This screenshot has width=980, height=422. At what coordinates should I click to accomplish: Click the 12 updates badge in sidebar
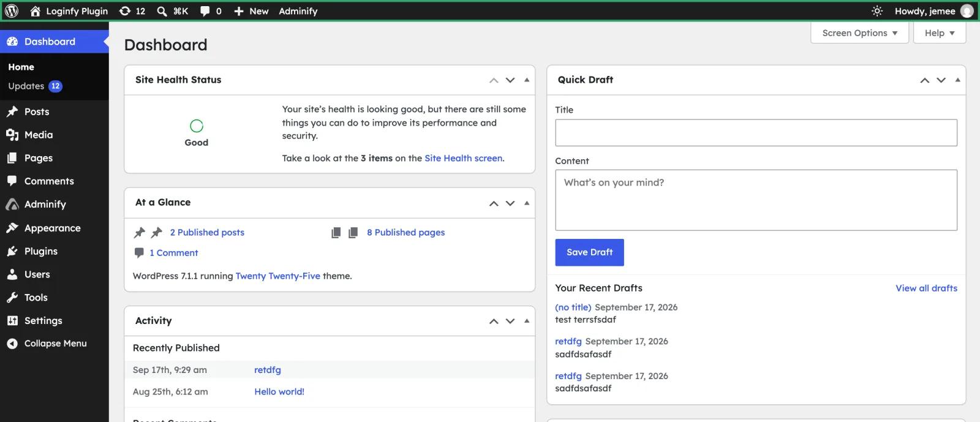pyautogui.click(x=55, y=86)
